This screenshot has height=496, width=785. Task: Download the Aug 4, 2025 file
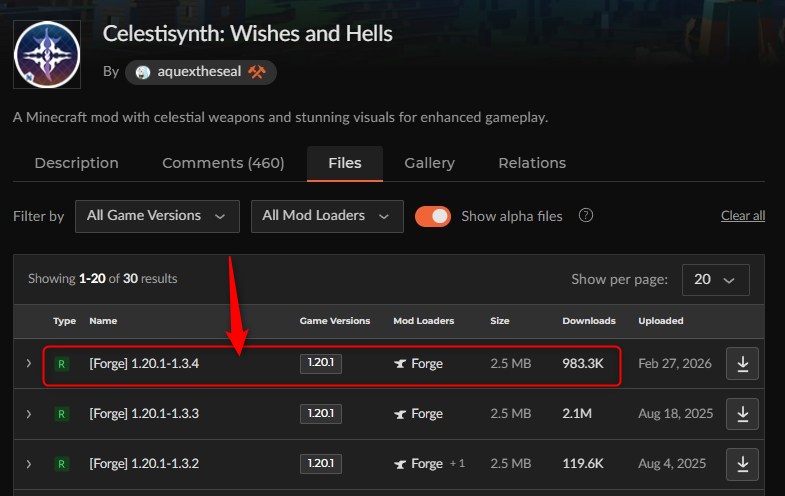point(742,464)
